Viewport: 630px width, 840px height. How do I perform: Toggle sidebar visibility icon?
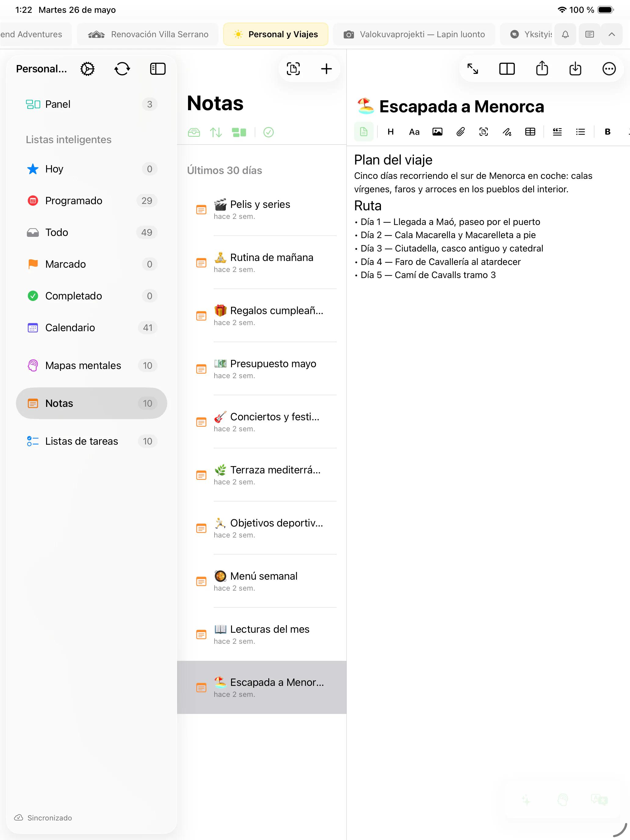click(x=157, y=69)
